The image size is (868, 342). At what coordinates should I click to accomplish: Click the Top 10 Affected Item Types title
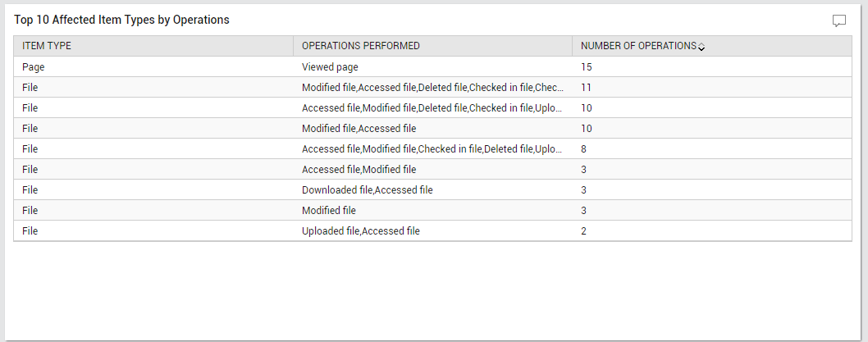[x=121, y=20]
